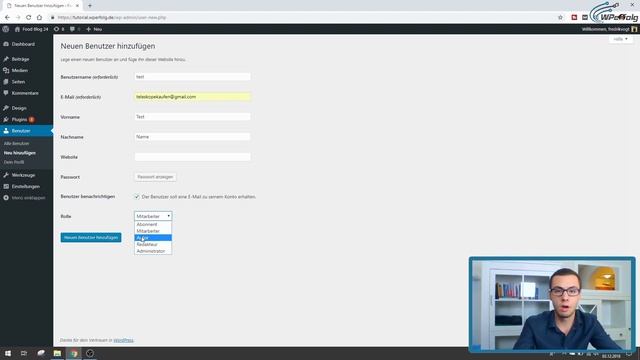Open the Alle Benutzer submenu link
The height and width of the screenshot is (360, 640).
point(16,144)
